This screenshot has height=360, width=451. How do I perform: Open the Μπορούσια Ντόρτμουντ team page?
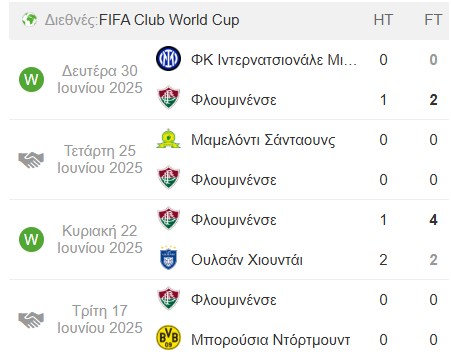(270, 340)
